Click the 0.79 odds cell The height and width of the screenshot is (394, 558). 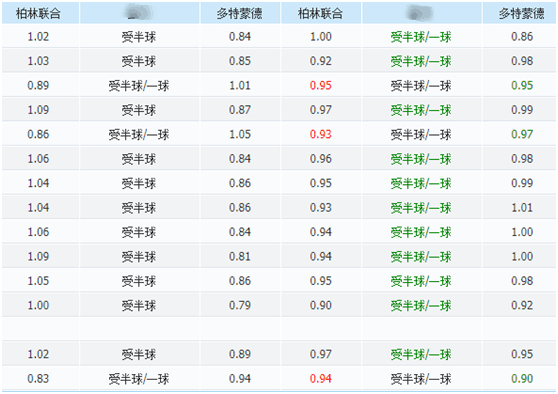(239, 305)
